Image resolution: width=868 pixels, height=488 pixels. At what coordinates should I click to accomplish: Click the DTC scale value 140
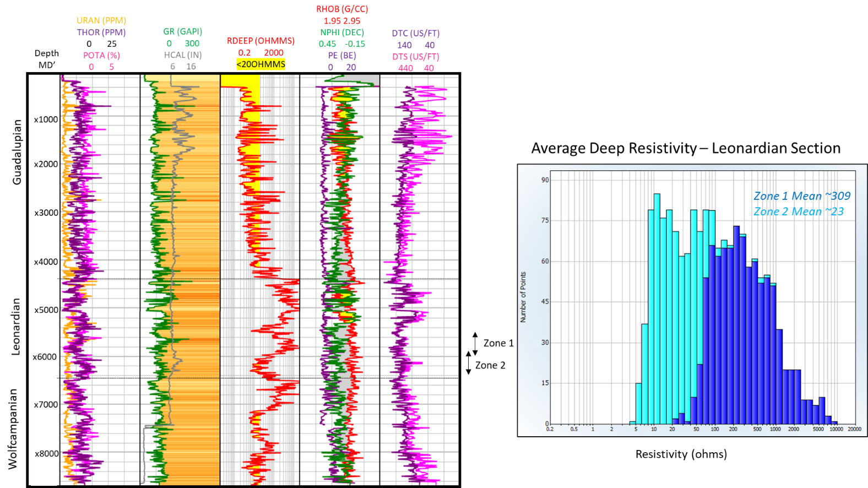click(404, 45)
